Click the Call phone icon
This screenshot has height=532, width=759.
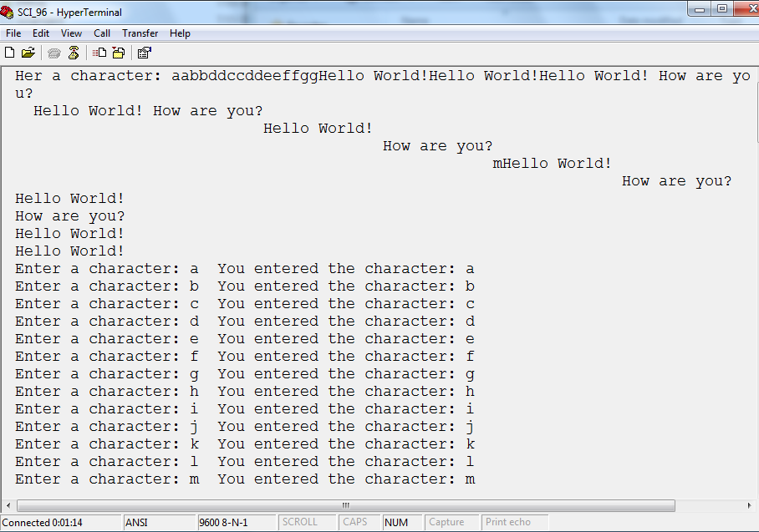tap(53, 52)
